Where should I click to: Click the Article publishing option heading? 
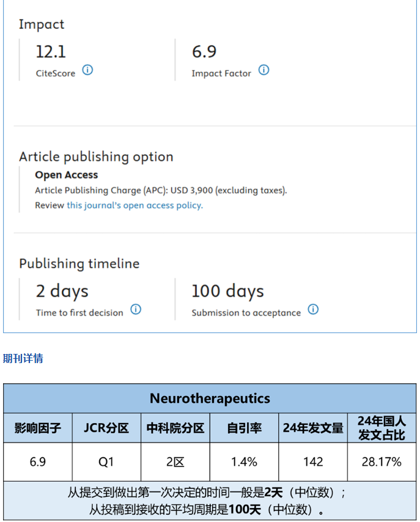(96, 157)
